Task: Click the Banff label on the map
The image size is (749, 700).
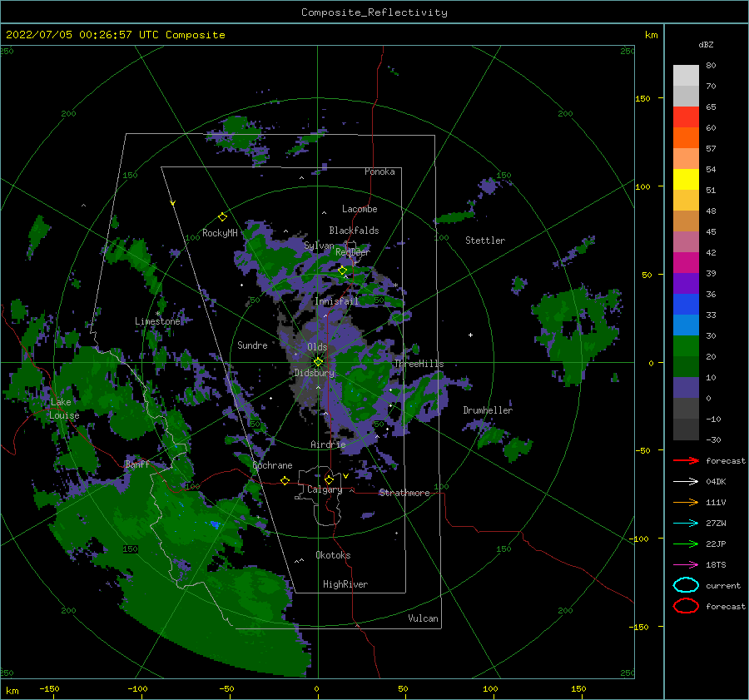Action: [x=137, y=464]
